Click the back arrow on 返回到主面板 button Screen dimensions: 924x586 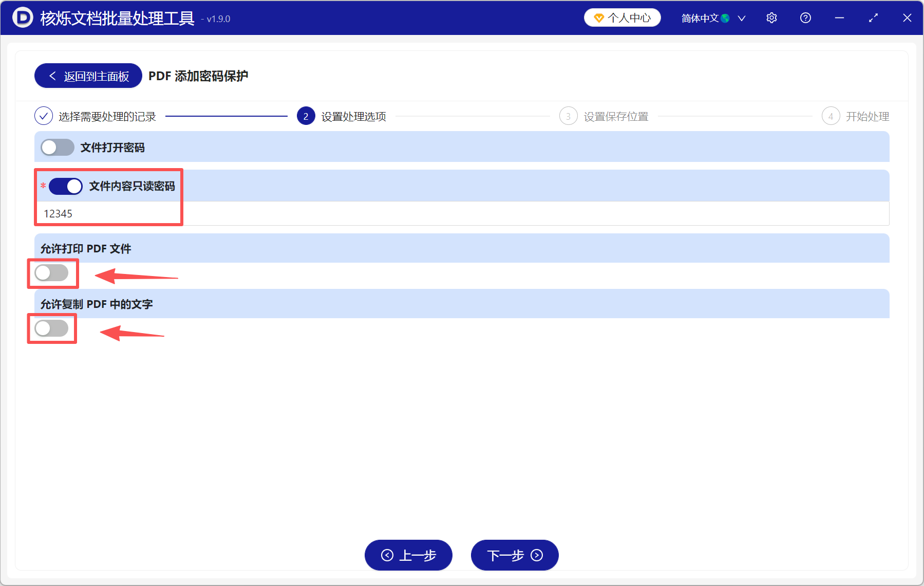52,75
